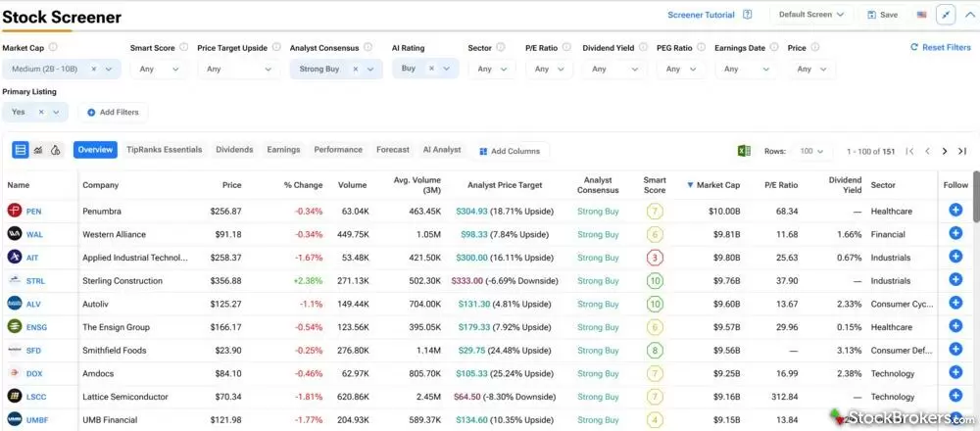Click Smithfield Foods smart score 8 badge

point(655,351)
